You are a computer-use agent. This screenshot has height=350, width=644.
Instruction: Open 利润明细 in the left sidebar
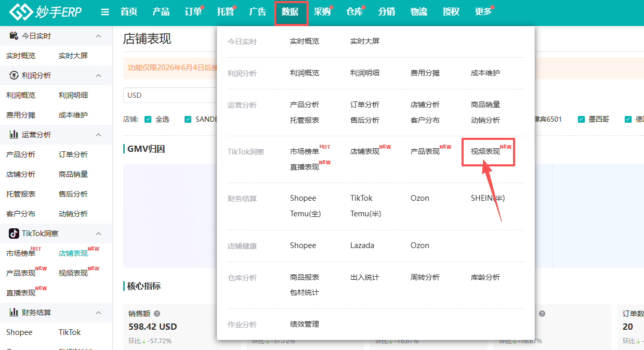click(73, 95)
